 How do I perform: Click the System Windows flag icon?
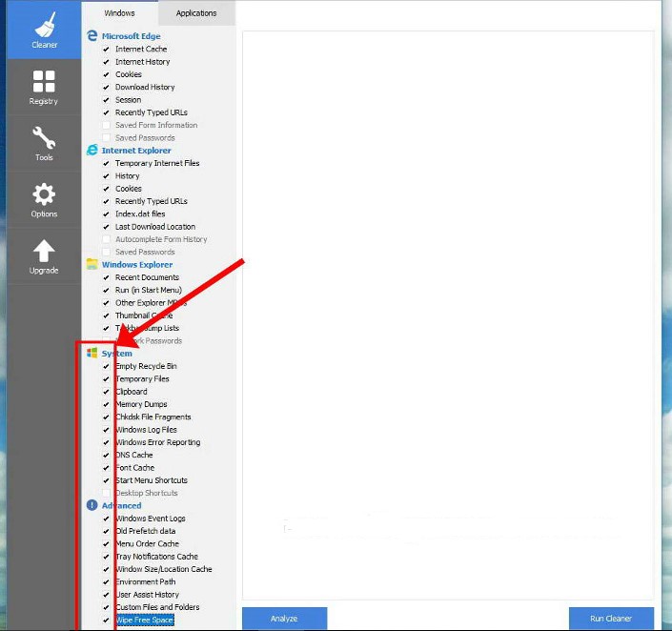coord(92,353)
